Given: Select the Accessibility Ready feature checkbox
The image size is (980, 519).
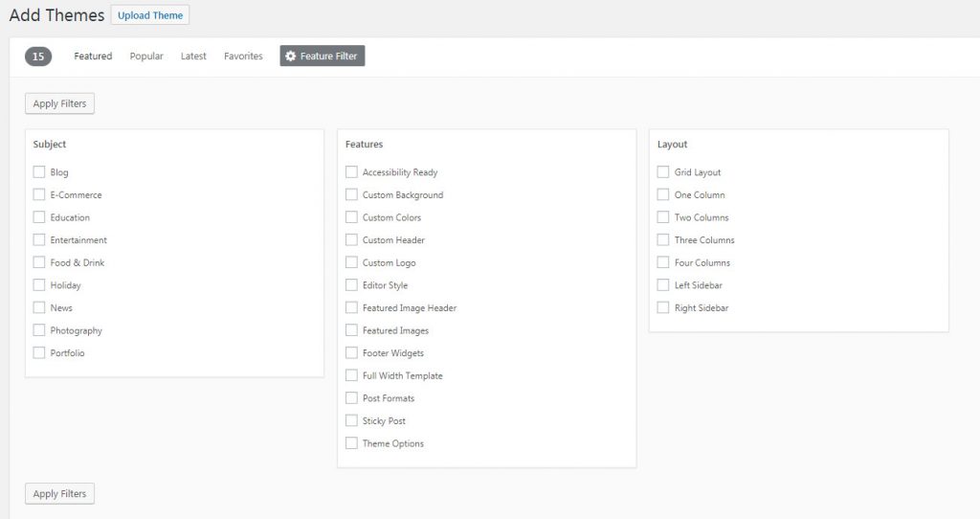Looking at the screenshot, I should [x=351, y=171].
